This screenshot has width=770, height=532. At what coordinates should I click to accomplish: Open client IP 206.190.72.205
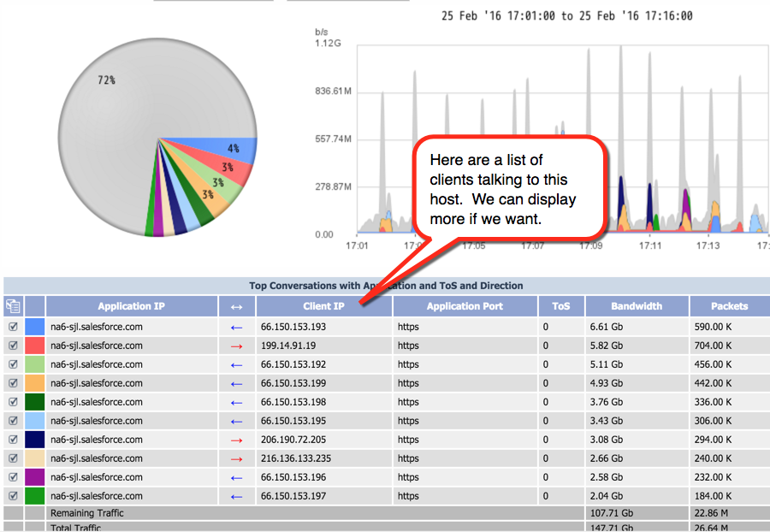click(293, 440)
